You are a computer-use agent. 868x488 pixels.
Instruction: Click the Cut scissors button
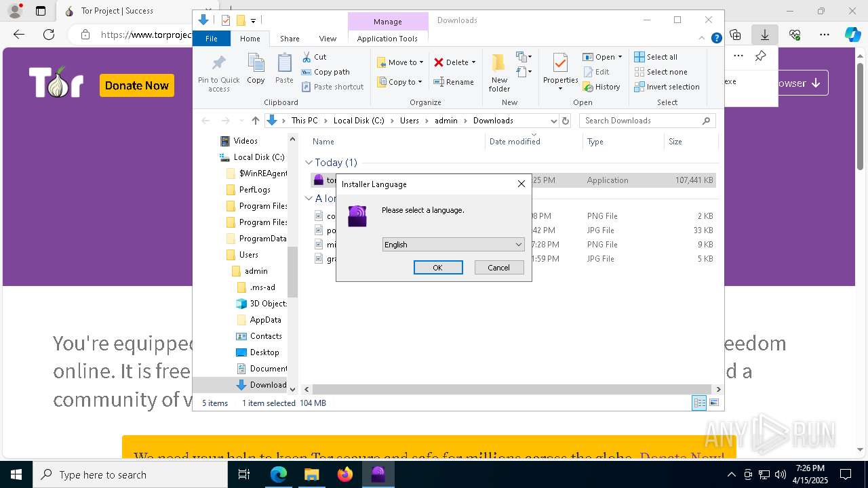point(314,57)
